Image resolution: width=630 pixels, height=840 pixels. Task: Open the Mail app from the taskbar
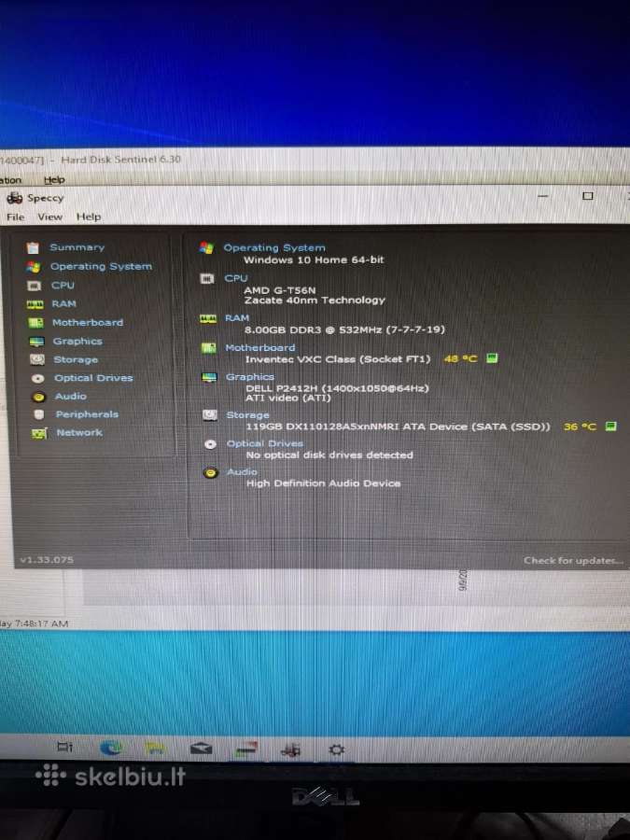coord(201,749)
